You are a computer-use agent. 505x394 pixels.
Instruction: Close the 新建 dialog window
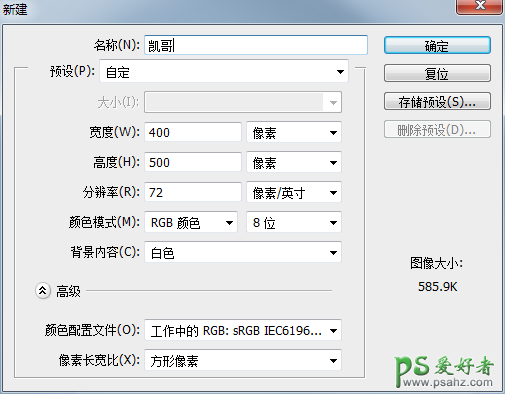click(480, 6)
